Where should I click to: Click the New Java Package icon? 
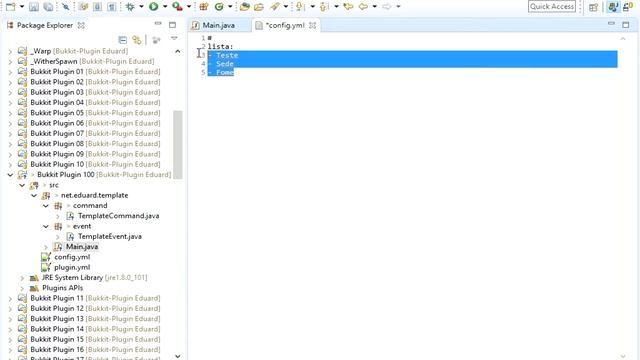[x=204, y=7]
